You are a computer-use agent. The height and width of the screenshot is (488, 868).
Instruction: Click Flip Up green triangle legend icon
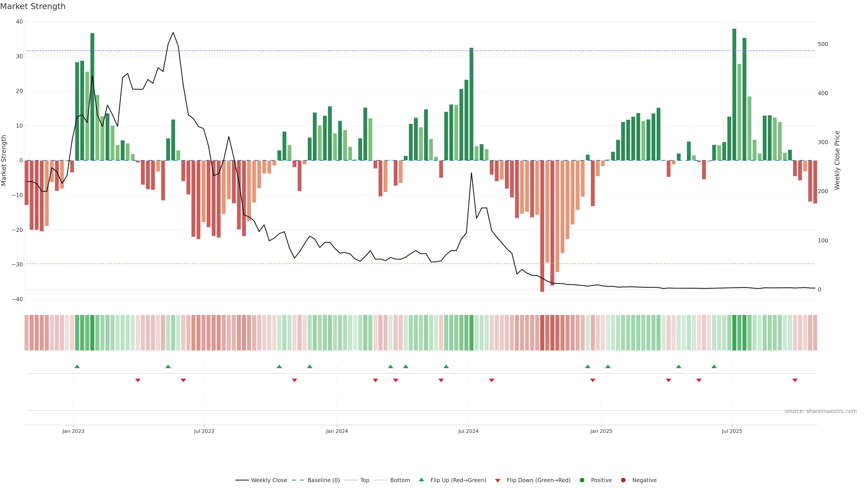(421, 480)
